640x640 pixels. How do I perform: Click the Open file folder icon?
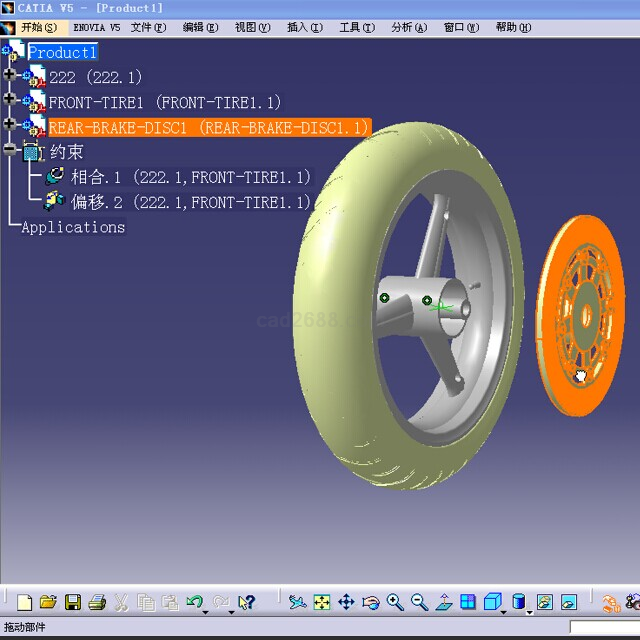47,602
